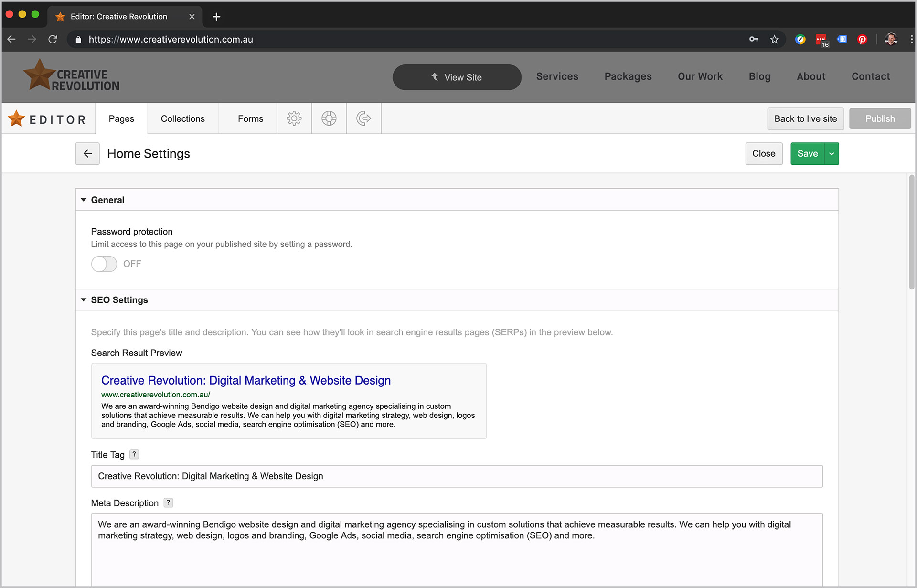The image size is (917, 588).
Task: Open the site settings gear icon
Action: point(294,118)
